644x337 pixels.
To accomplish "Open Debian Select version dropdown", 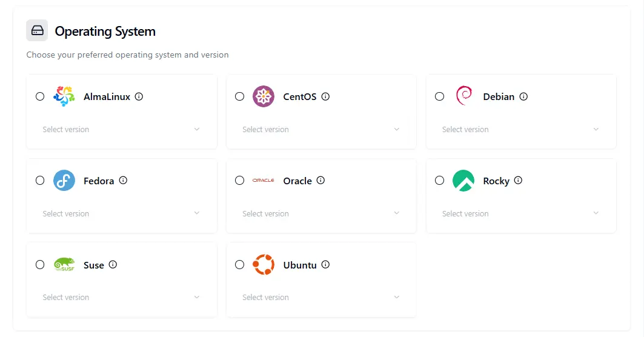I will point(521,130).
